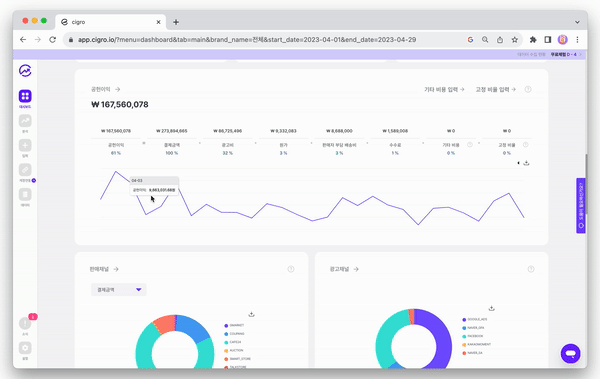Click the ₩ 273,894,665 payment amount value

(x=172, y=131)
